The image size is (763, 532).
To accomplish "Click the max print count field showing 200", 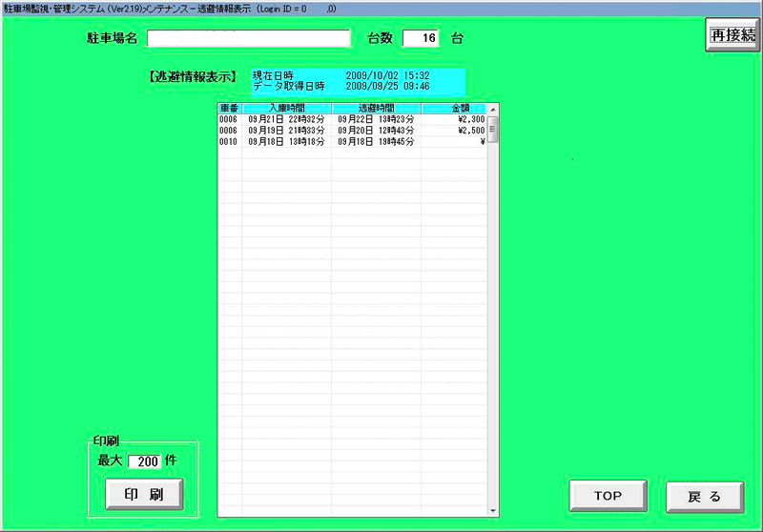I will coord(144,460).
